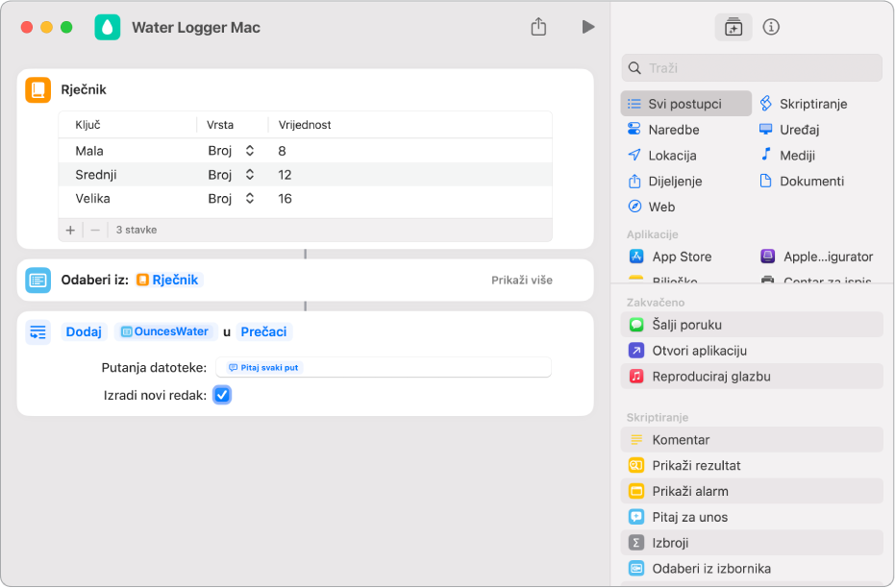Open App Store actions
The image size is (895, 588).
tap(670, 257)
